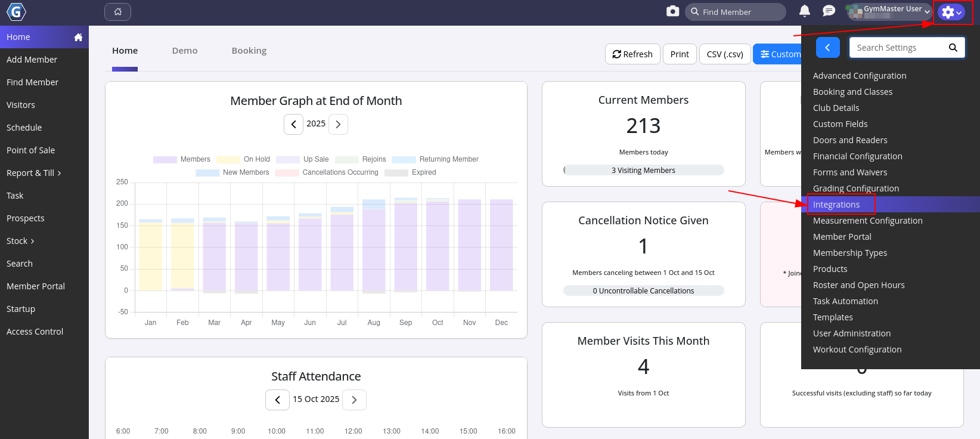Click the settings gear icon

click(951, 12)
